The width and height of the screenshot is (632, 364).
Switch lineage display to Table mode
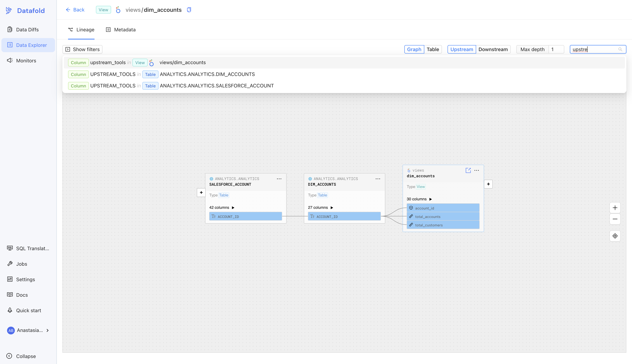[x=433, y=49]
